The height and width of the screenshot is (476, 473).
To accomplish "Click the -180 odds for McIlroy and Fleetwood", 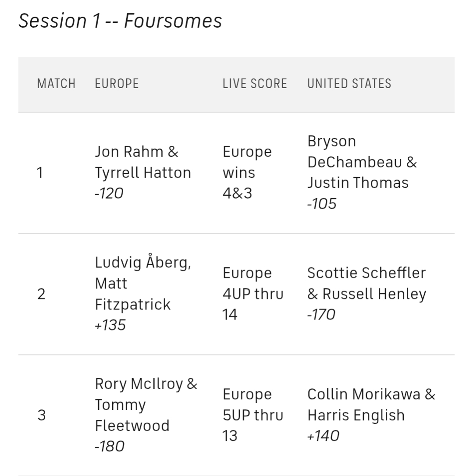I will 109,447.
